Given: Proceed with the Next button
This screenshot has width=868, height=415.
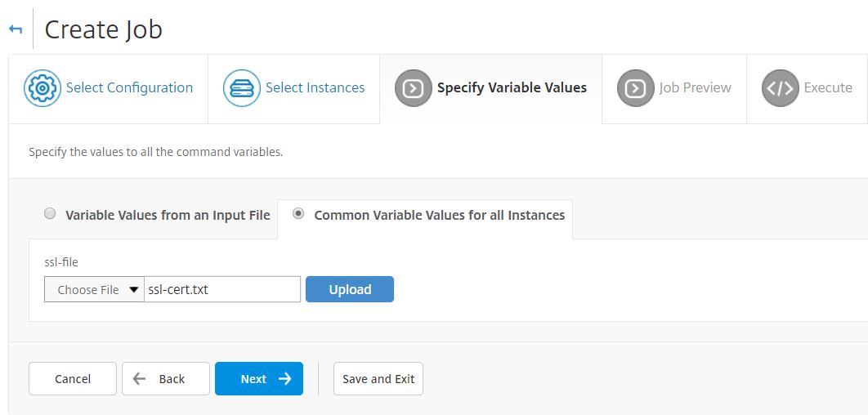Looking at the screenshot, I should [259, 378].
